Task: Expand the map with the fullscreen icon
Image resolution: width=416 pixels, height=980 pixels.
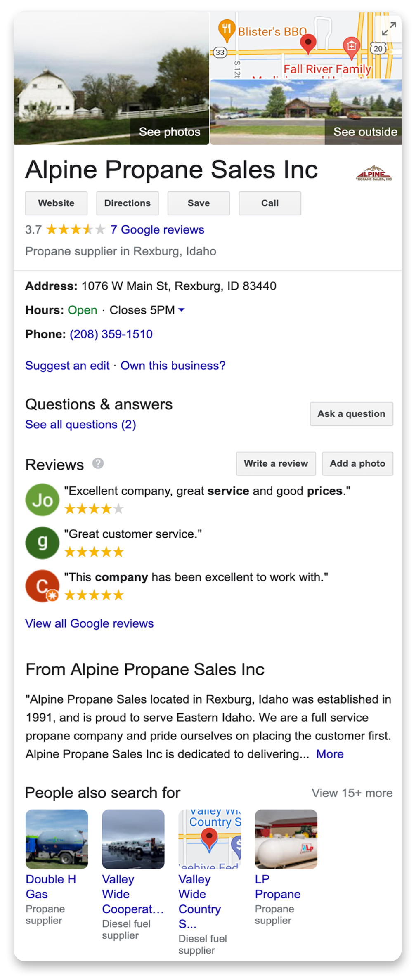Action: (x=388, y=29)
